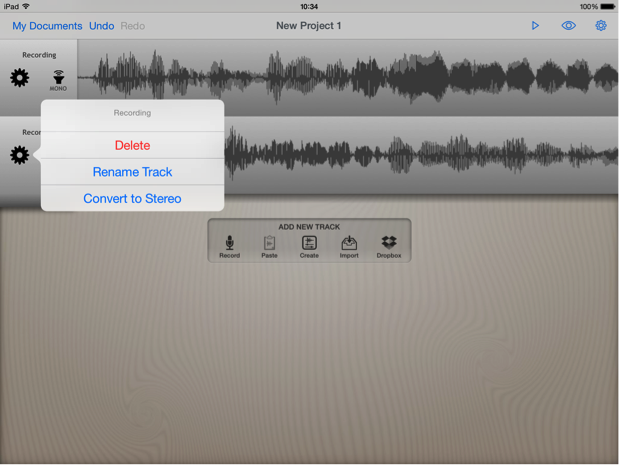Choose Rename Track option
Screen dimensions: 619x465
[132, 172]
